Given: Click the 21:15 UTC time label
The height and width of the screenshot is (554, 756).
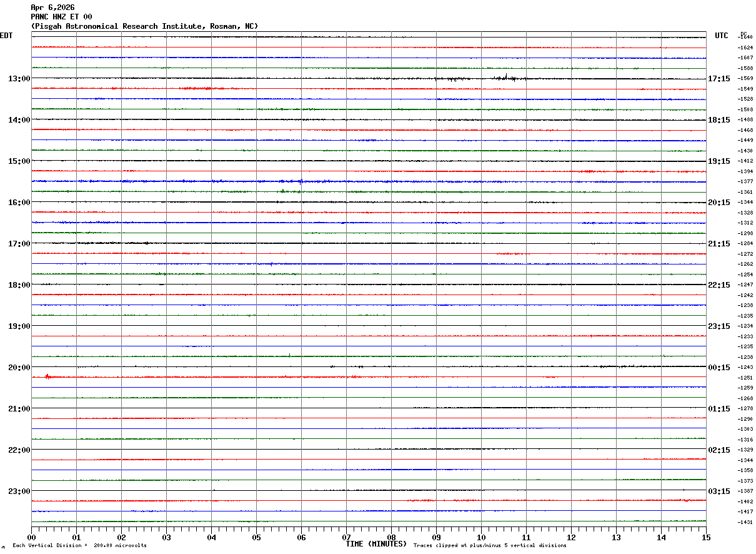Looking at the screenshot, I should point(719,244).
